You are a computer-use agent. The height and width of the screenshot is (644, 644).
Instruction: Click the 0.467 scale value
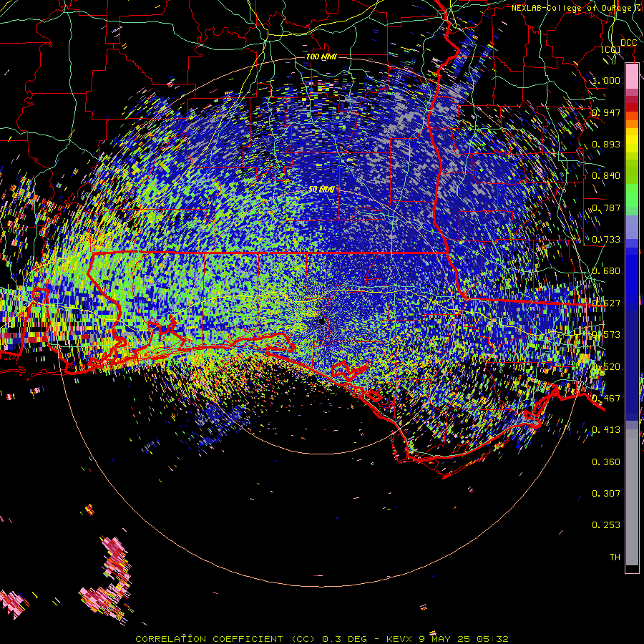pos(606,399)
